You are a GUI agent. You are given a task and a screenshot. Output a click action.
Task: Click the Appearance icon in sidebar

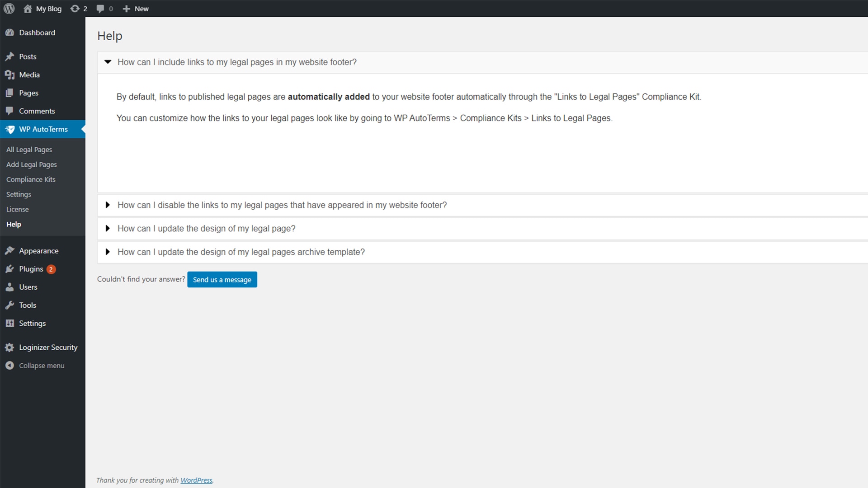(x=9, y=250)
